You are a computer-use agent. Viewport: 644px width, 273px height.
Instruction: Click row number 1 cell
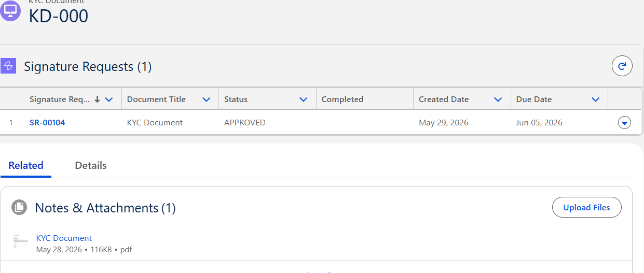tap(11, 123)
